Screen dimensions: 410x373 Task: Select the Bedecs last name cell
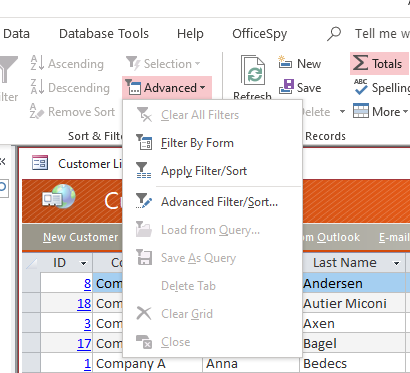[x=353, y=363]
